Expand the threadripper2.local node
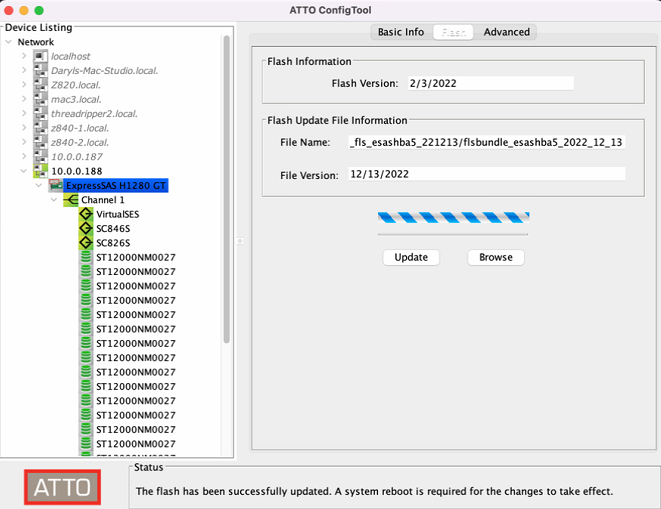 24,113
